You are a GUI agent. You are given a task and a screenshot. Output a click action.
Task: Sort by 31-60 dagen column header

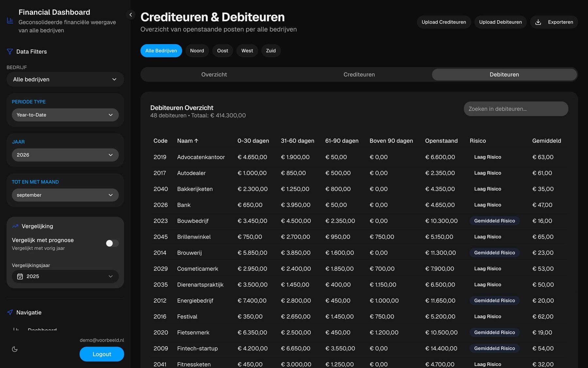coord(297,141)
